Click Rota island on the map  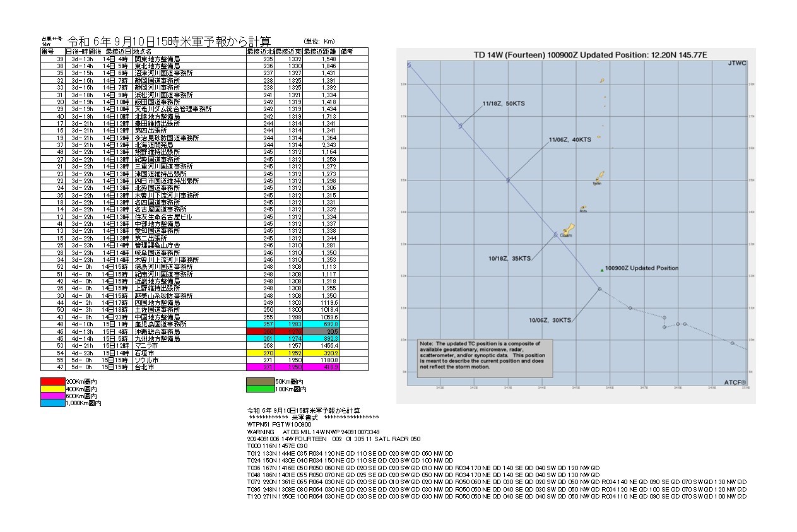584,208
